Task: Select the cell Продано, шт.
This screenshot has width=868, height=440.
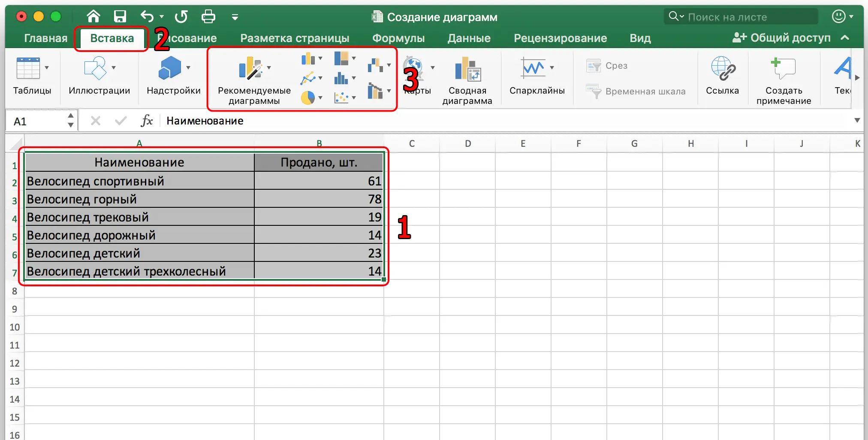Action: click(319, 162)
